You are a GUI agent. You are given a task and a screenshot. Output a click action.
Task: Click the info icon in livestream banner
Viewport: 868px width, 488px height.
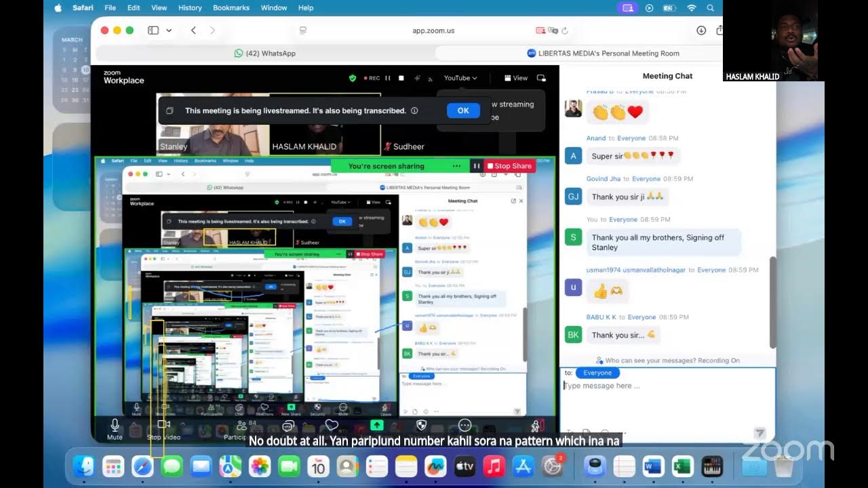coord(414,110)
